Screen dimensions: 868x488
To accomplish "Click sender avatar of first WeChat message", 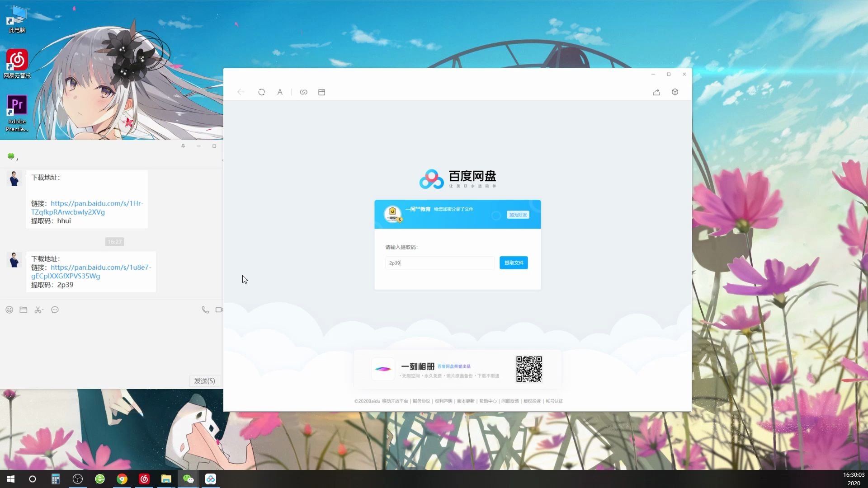I will (14, 178).
